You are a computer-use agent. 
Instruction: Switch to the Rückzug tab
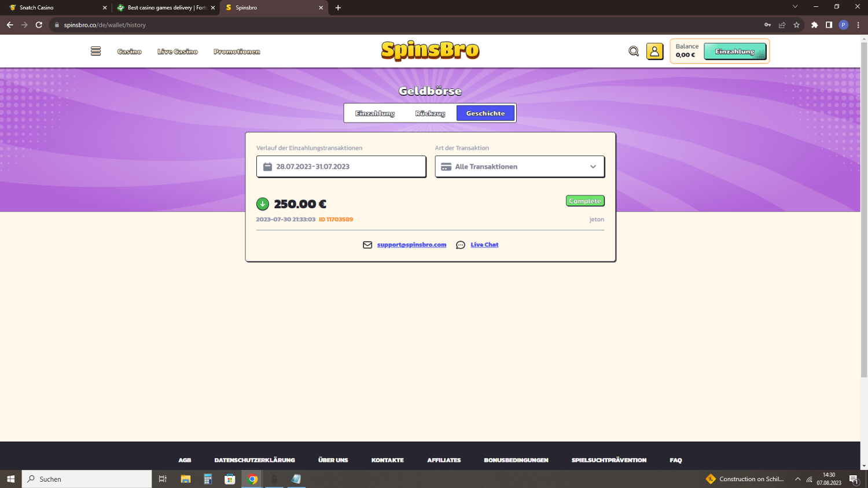(x=431, y=113)
